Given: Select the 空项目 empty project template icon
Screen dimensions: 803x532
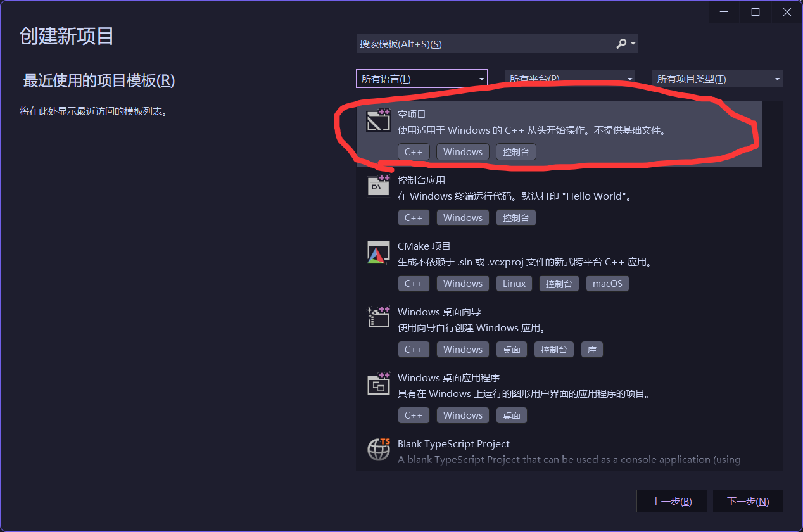Looking at the screenshot, I should 379,120.
